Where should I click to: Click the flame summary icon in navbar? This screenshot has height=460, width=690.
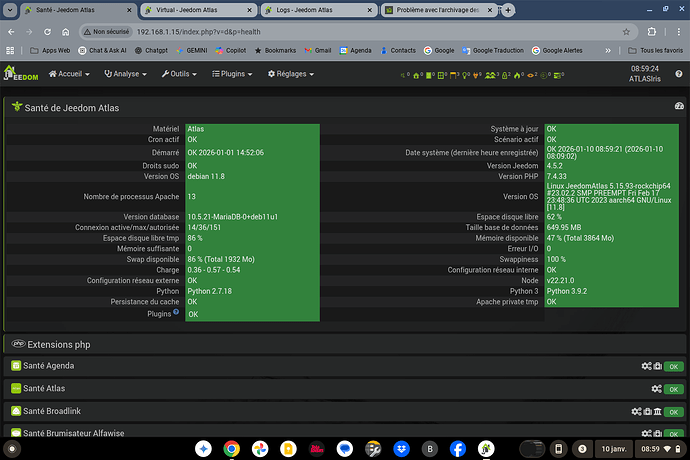tap(518, 75)
